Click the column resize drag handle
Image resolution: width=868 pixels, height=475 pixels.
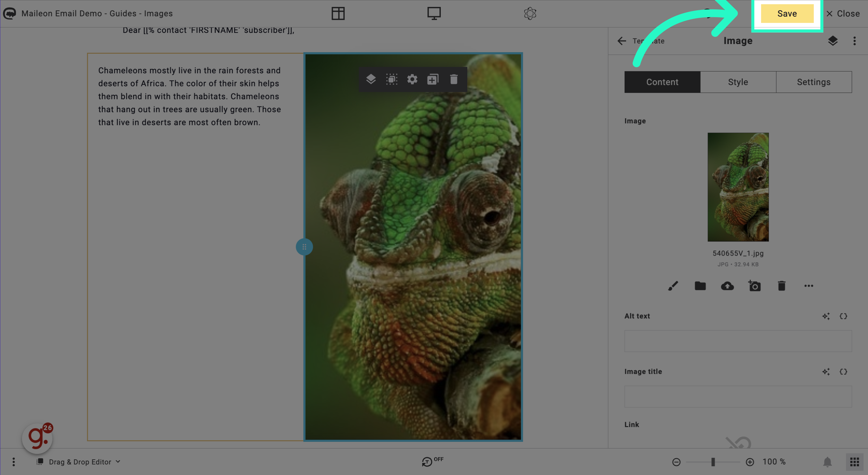[304, 247]
